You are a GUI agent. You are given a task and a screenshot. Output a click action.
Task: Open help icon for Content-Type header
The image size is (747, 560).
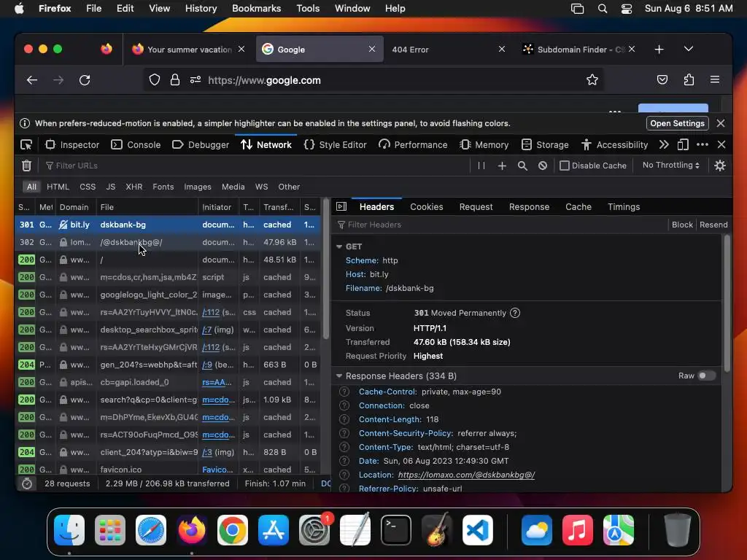coord(344,447)
